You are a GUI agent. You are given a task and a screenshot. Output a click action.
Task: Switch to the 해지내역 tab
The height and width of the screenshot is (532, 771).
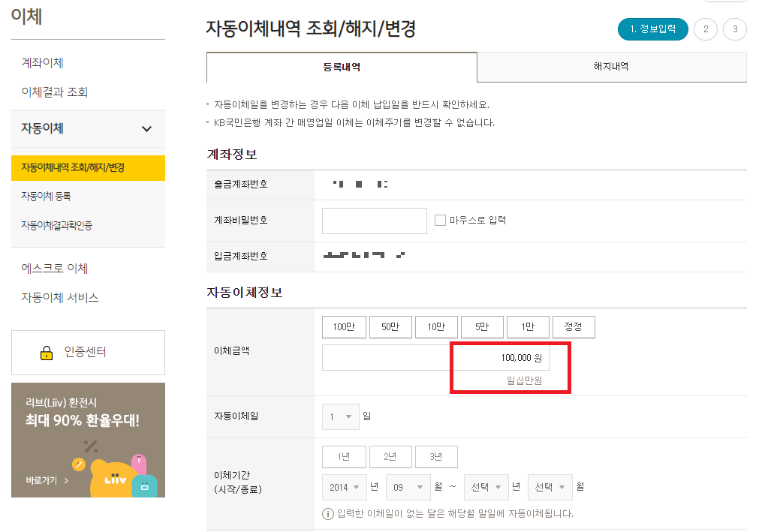point(612,67)
